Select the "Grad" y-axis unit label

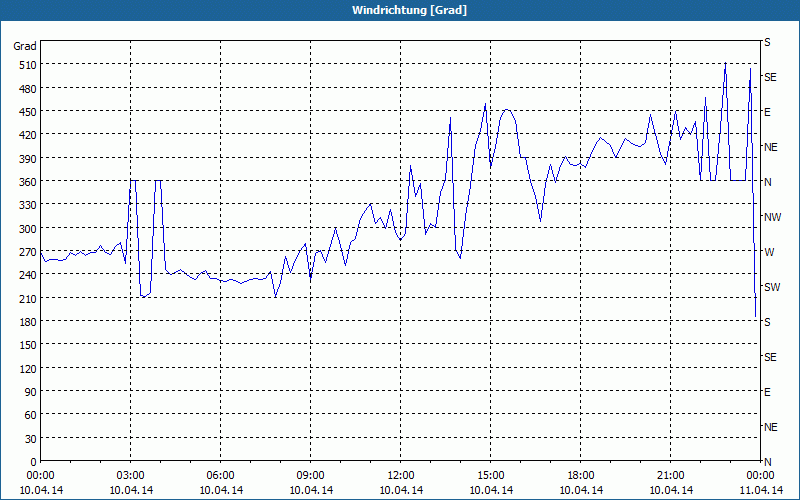click(x=25, y=46)
